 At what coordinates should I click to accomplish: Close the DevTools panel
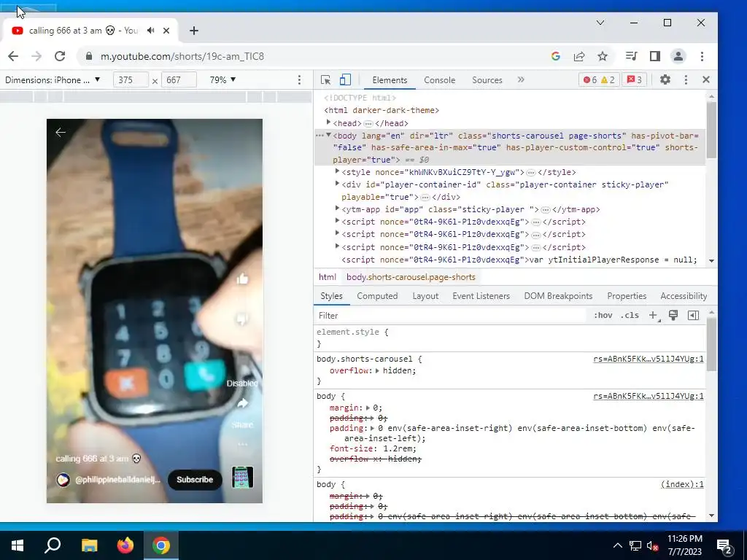[x=706, y=79]
